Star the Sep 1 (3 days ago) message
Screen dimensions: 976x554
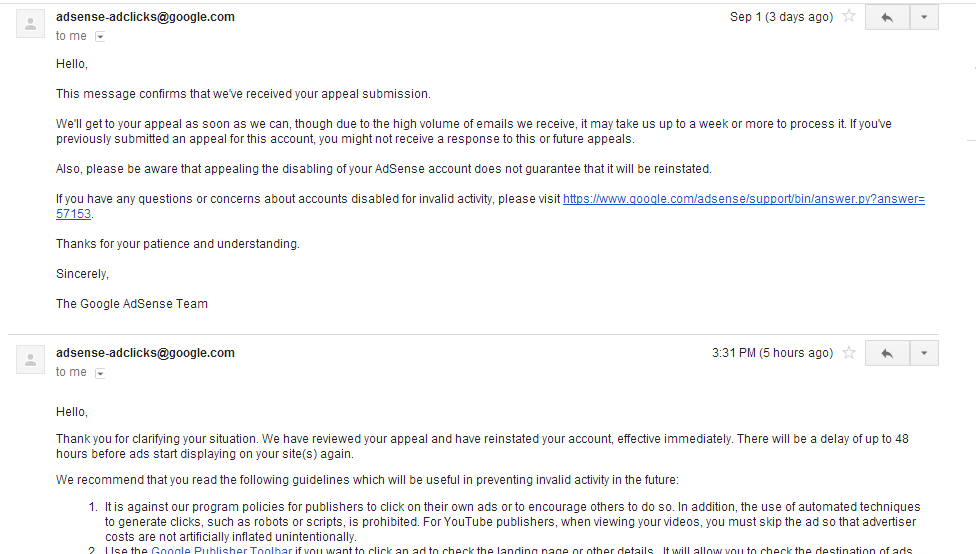click(849, 17)
